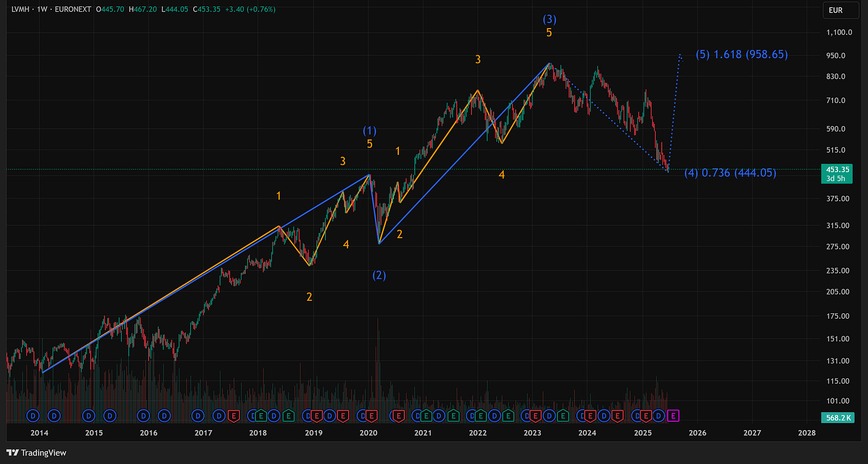Select the blue '(2)' wave label

click(x=379, y=275)
